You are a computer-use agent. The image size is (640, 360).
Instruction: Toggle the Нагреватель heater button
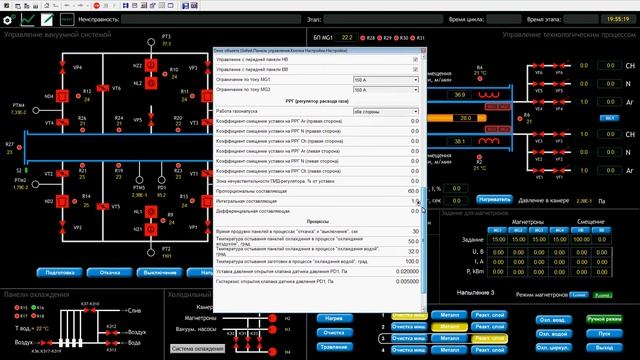[x=494, y=200]
